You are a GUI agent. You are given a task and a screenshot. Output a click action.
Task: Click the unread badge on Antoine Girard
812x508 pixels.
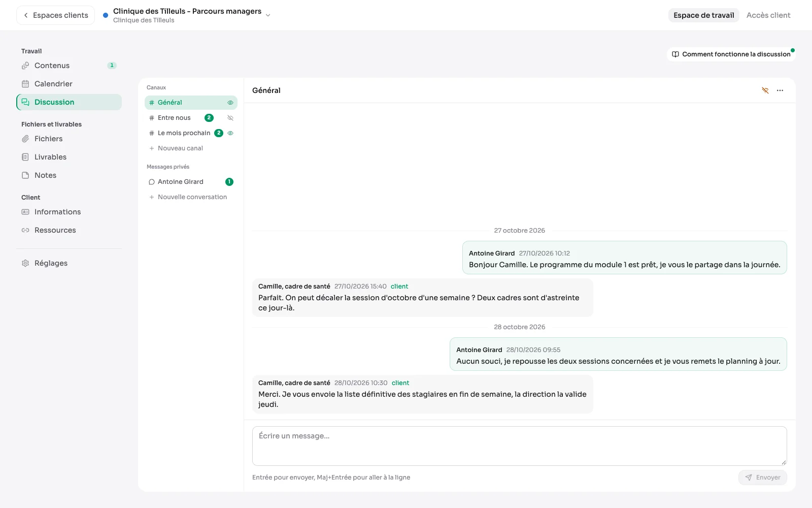pyautogui.click(x=229, y=182)
